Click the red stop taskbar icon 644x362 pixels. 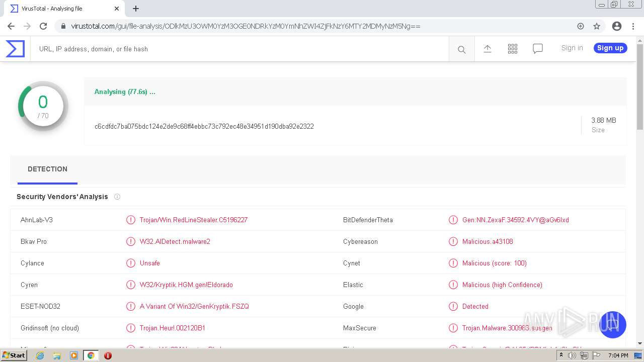coord(108,355)
